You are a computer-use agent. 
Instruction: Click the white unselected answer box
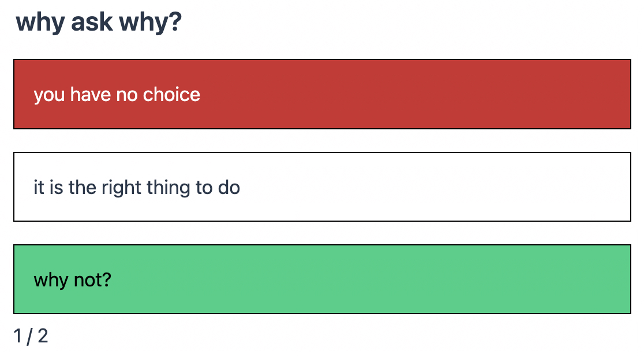[x=321, y=187]
